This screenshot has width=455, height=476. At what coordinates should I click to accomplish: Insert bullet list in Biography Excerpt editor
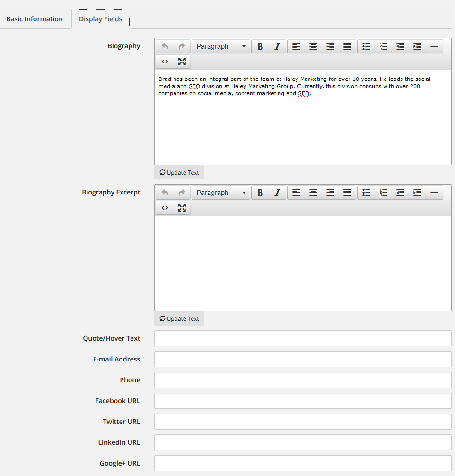pyautogui.click(x=367, y=193)
